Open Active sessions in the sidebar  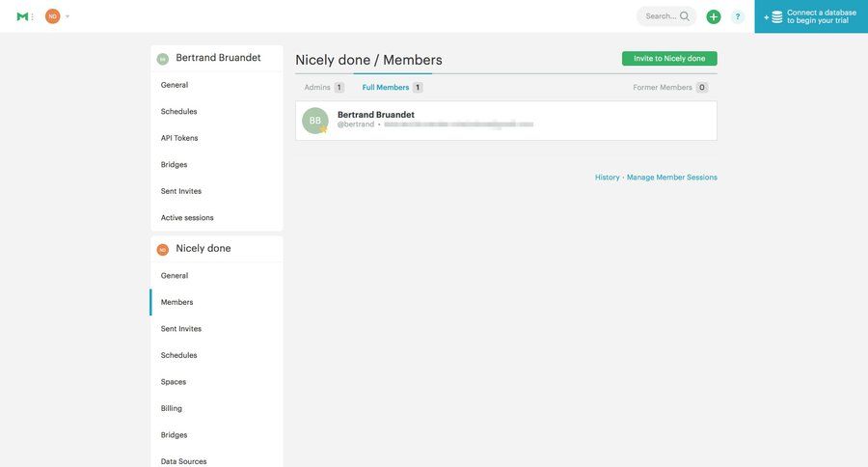pos(187,218)
